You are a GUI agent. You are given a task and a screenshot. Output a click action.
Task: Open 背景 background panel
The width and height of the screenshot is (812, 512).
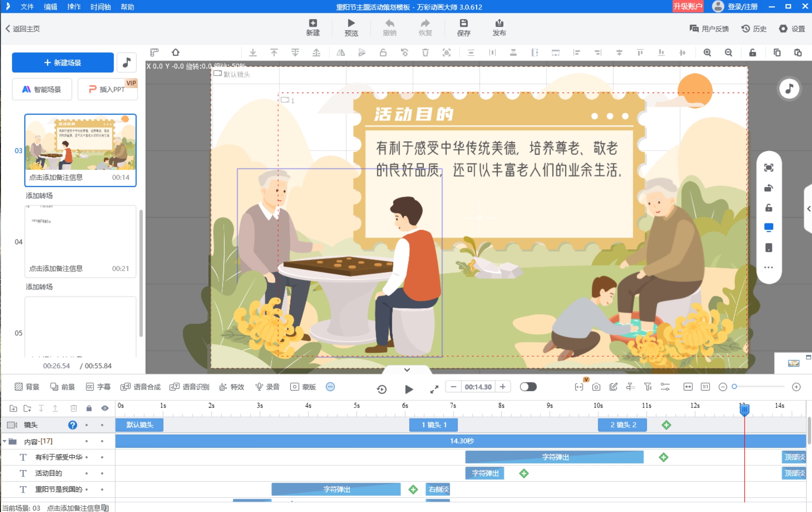point(27,387)
